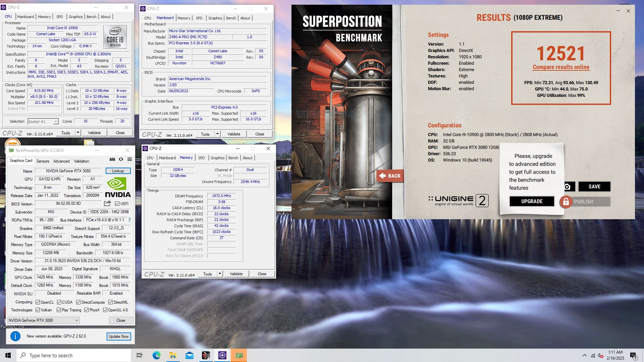The image size is (644, 362).
Task: Click UPGRADE button in Superposition
Action: coord(532,201)
